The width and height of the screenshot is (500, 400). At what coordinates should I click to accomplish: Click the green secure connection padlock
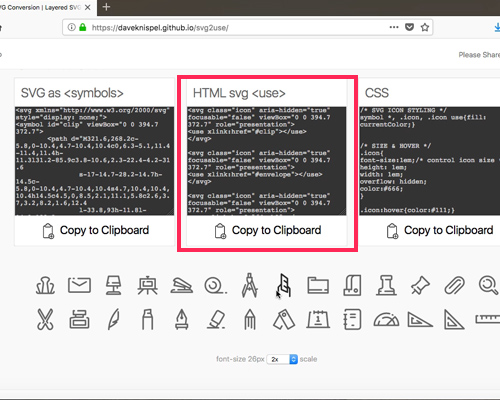point(83,27)
